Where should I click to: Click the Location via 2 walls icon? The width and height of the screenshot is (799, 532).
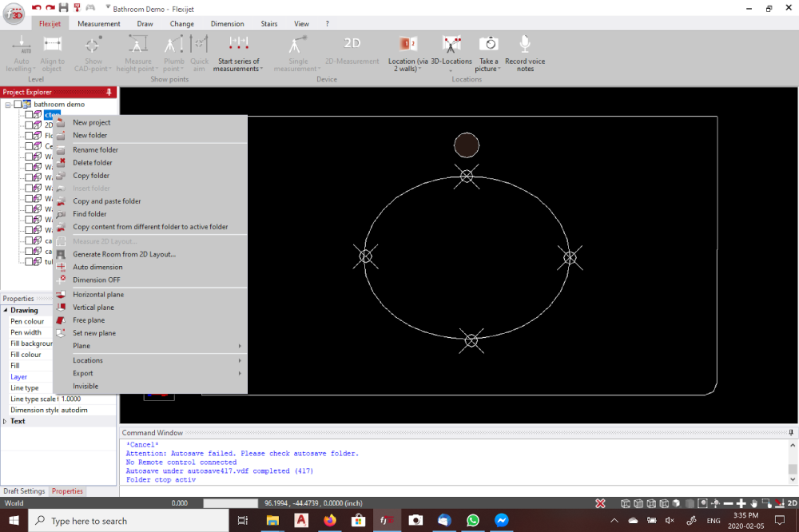tap(408, 45)
